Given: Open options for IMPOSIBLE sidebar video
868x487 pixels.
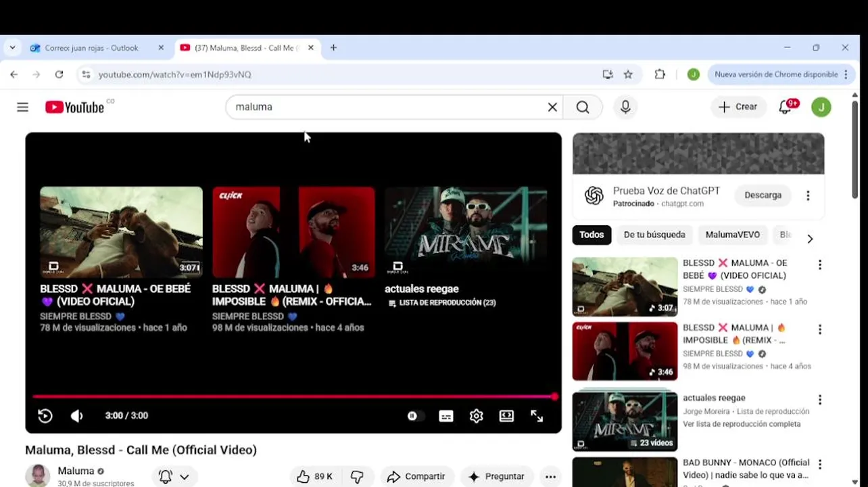Looking at the screenshot, I should coord(820,329).
